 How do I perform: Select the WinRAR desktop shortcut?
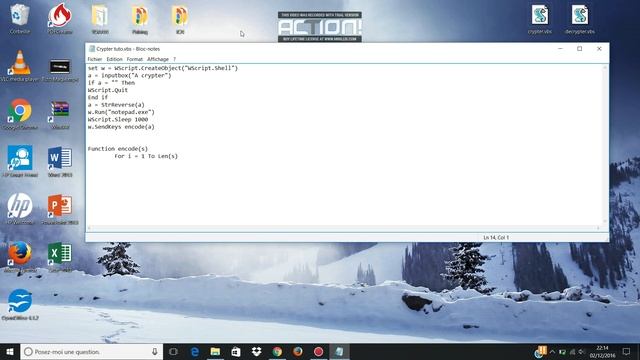click(x=60, y=114)
